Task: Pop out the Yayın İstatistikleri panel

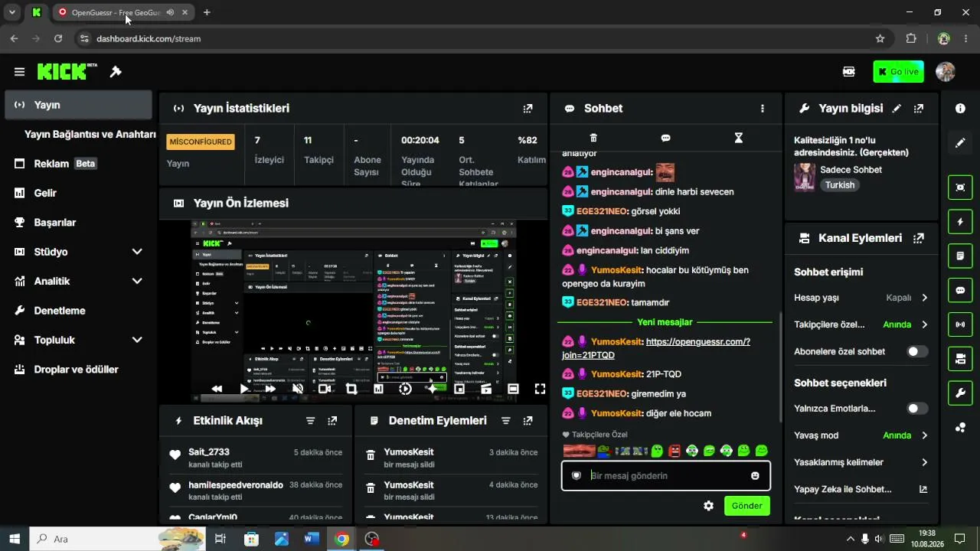Action: [528, 109]
